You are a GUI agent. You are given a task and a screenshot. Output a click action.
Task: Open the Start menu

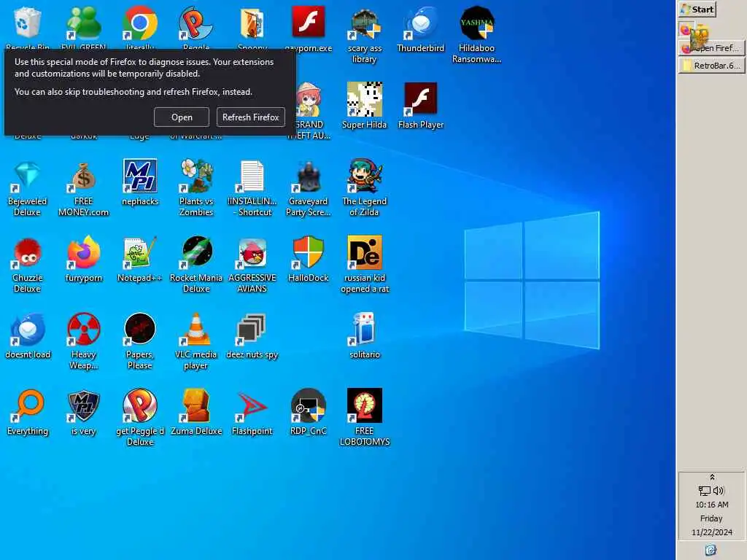[697, 9]
